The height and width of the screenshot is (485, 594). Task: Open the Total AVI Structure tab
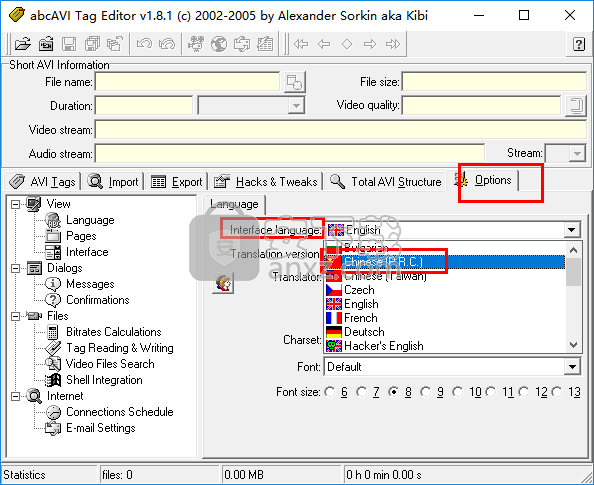point(385,182)
